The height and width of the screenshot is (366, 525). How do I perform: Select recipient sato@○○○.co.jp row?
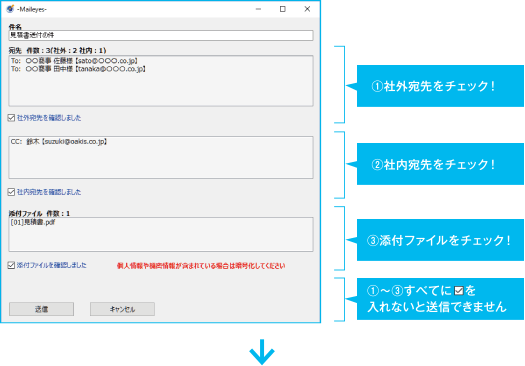[x=74, y=61]
